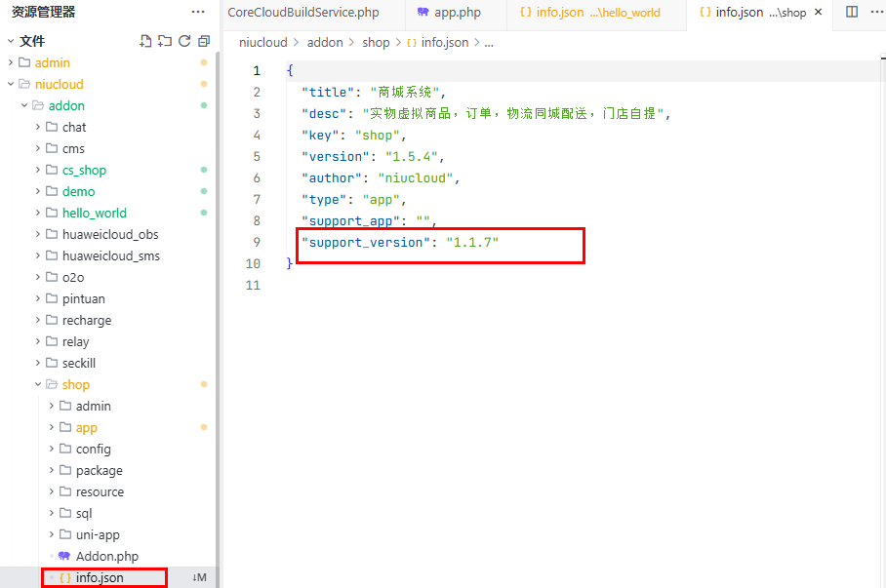
Task: Collapse the shop folder
Action: tap(75, 384)
